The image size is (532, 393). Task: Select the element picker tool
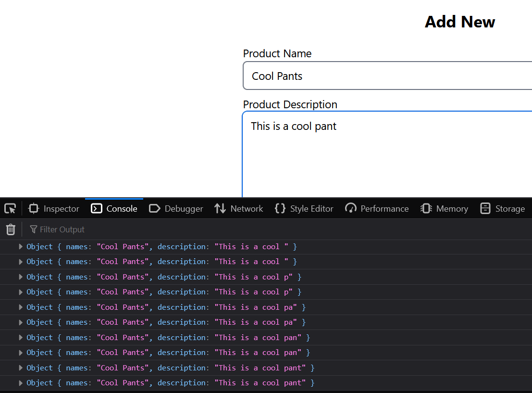point(10,208)
